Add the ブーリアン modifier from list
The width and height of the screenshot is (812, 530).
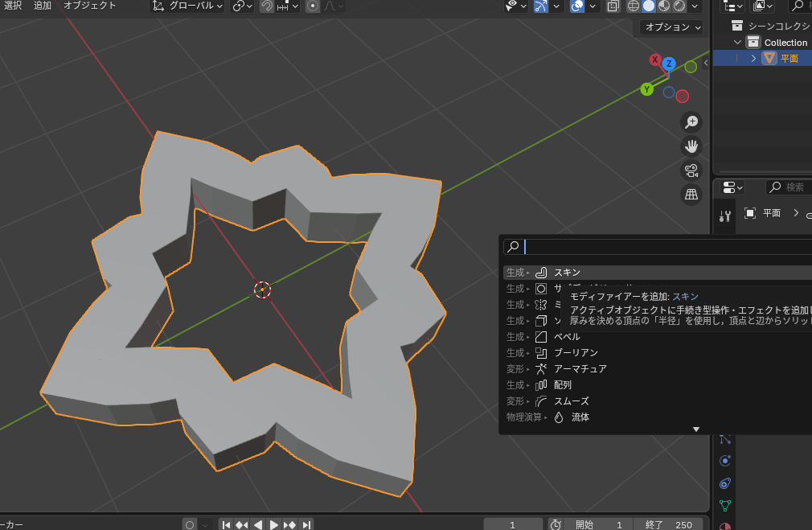point(576,353)
